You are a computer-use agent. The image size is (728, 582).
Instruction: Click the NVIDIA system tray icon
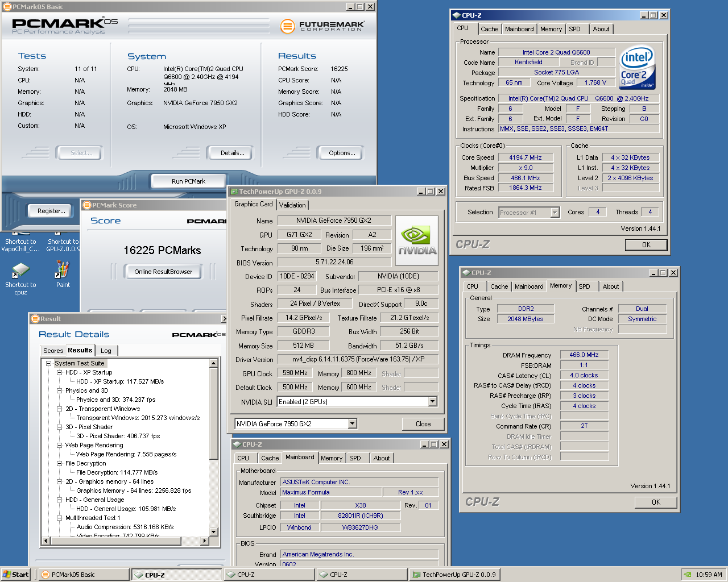coord(688,575)
